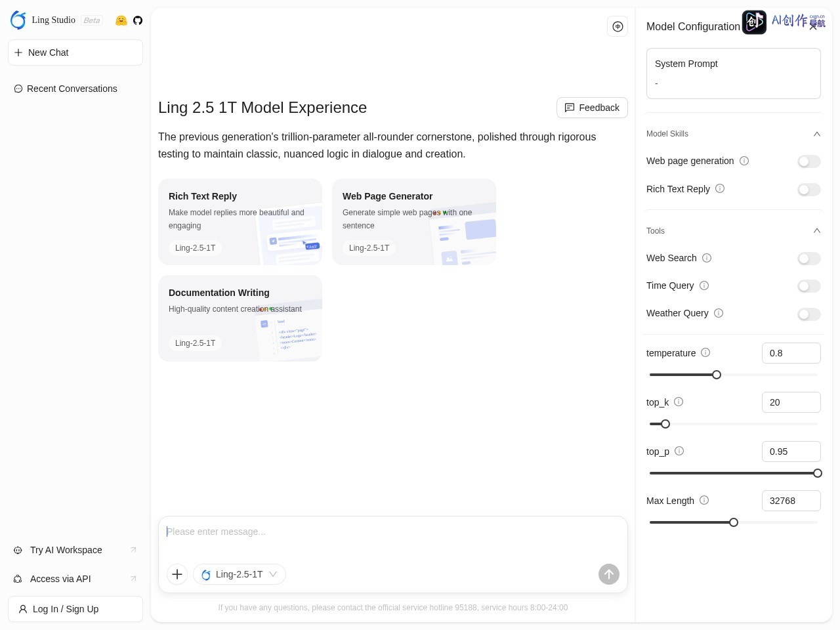Click info icon next to top_p

(679, 451)
